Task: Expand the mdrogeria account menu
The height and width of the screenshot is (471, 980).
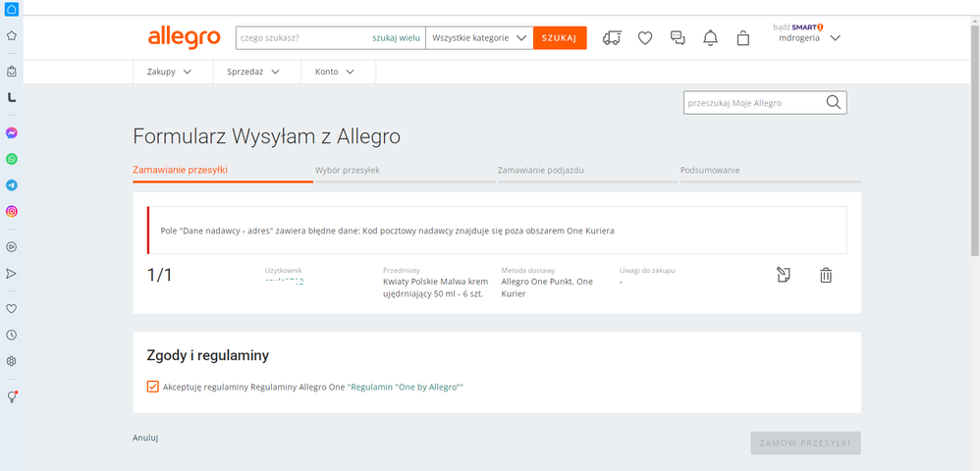Action: 809,37
